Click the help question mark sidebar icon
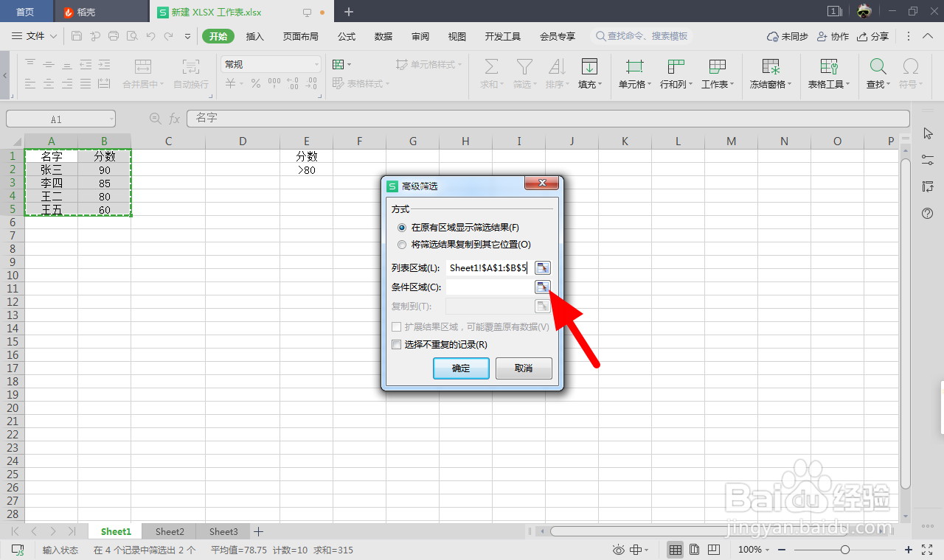The height and width of the screenshot is (560, 944). 929,214
